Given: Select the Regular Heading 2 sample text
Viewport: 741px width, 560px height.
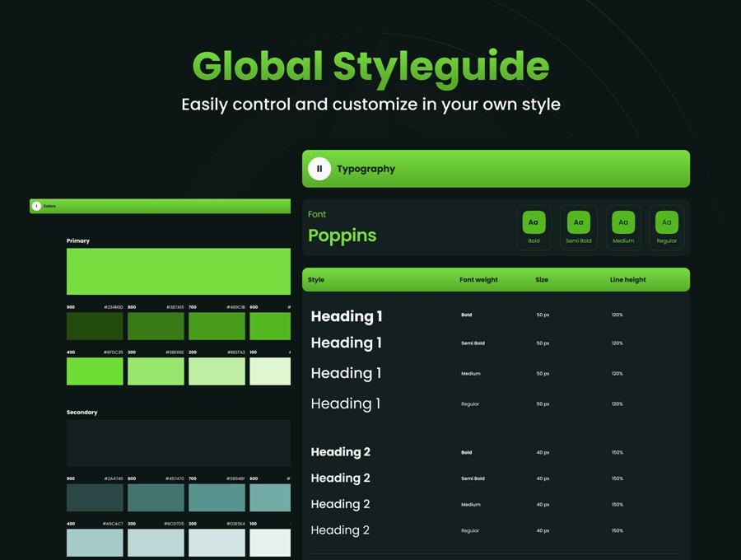Looking at the screenshot, I should pos(339,530).
